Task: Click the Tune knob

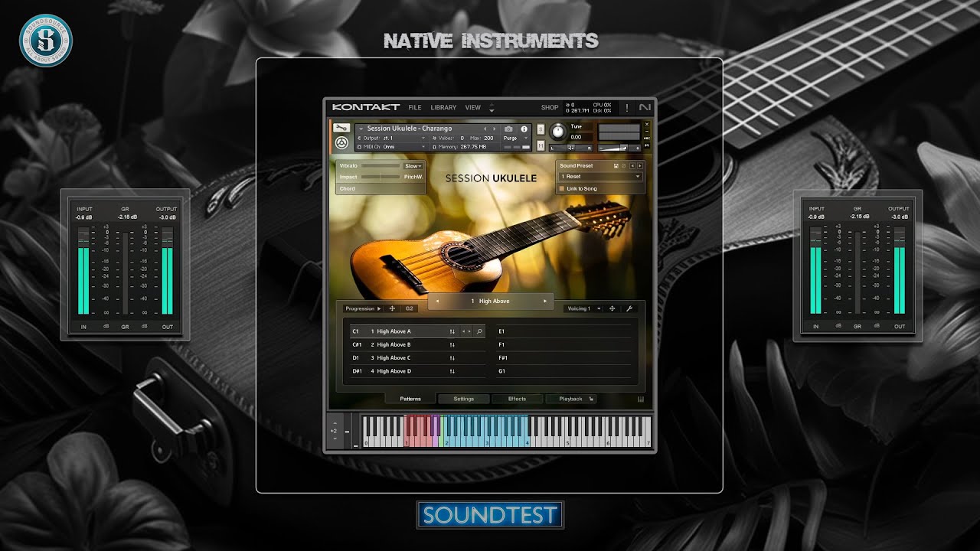Action: 557,131
